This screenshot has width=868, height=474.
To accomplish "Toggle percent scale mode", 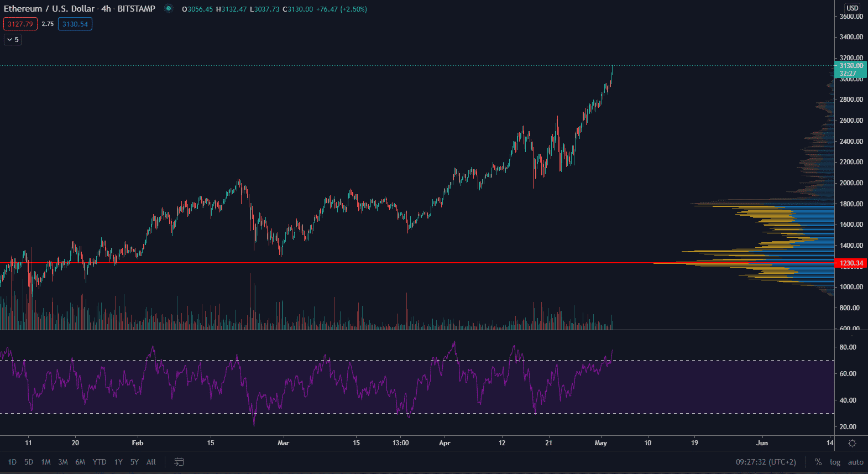I will [x=818, y=462].
